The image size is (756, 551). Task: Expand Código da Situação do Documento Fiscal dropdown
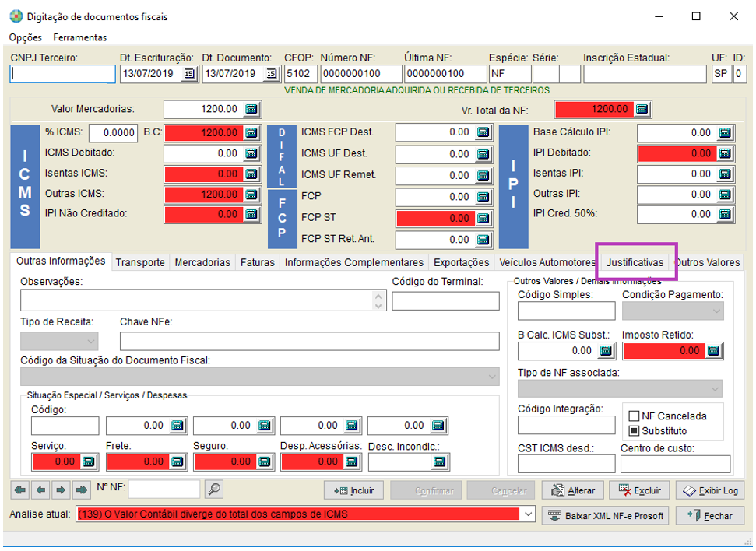click(x=492, y=377)
